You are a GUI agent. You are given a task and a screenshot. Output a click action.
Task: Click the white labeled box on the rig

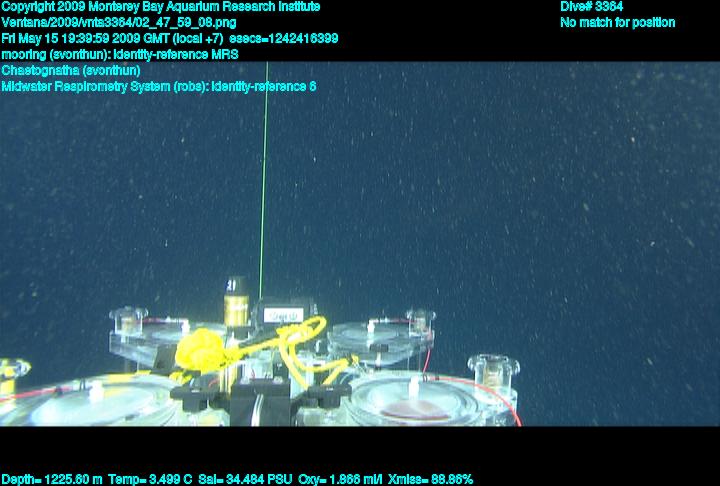point(283,314)
